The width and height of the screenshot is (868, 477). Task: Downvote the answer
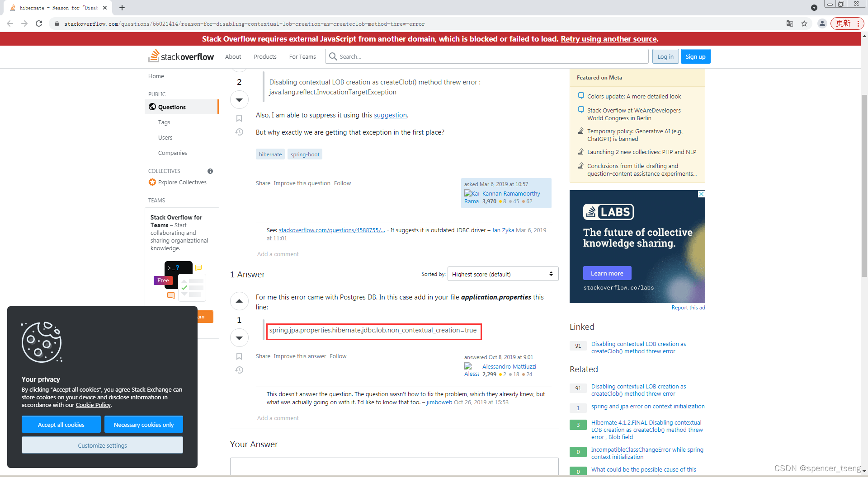tap(239, 337)
